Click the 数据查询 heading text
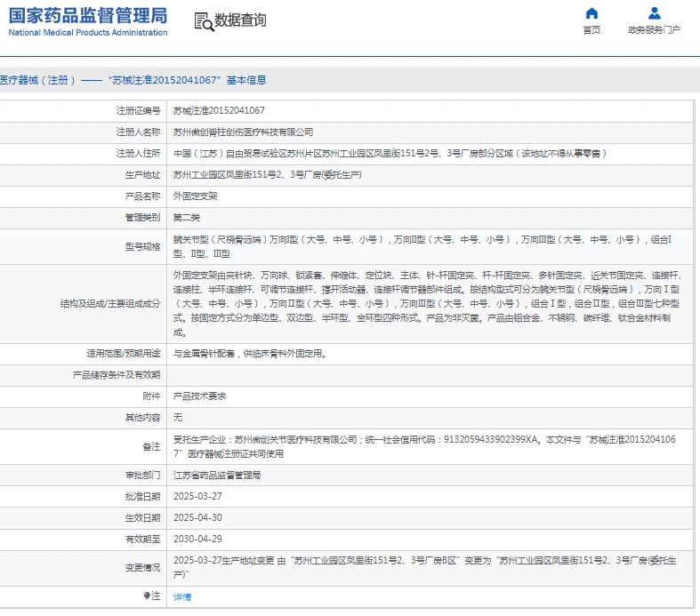700x616 pixels. pos(240,20)
